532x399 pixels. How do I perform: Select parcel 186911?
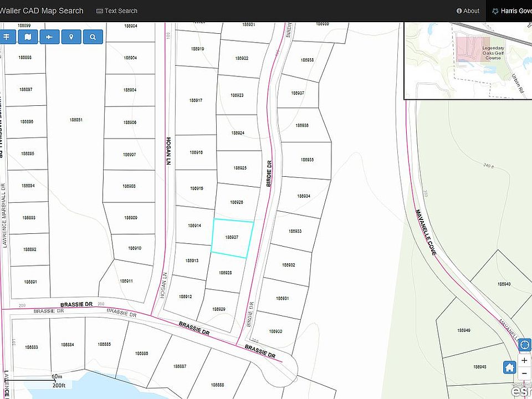pyautogui.click(x=126, y=281)
